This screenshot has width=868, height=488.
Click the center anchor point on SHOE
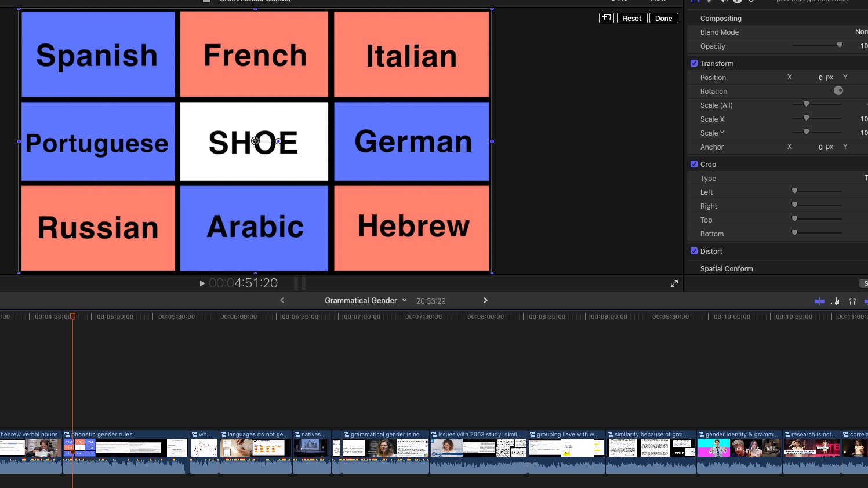click(255, 141)
